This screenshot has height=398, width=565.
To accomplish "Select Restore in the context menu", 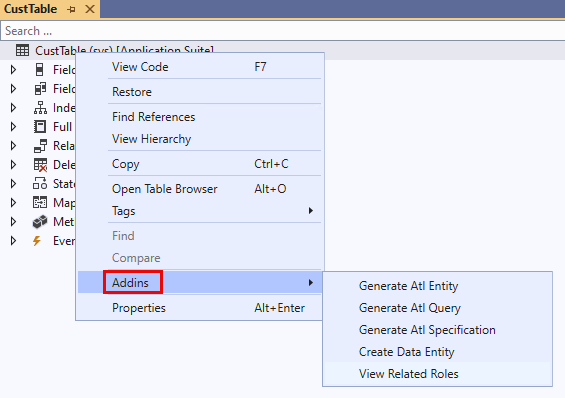I will coord(200,92).
